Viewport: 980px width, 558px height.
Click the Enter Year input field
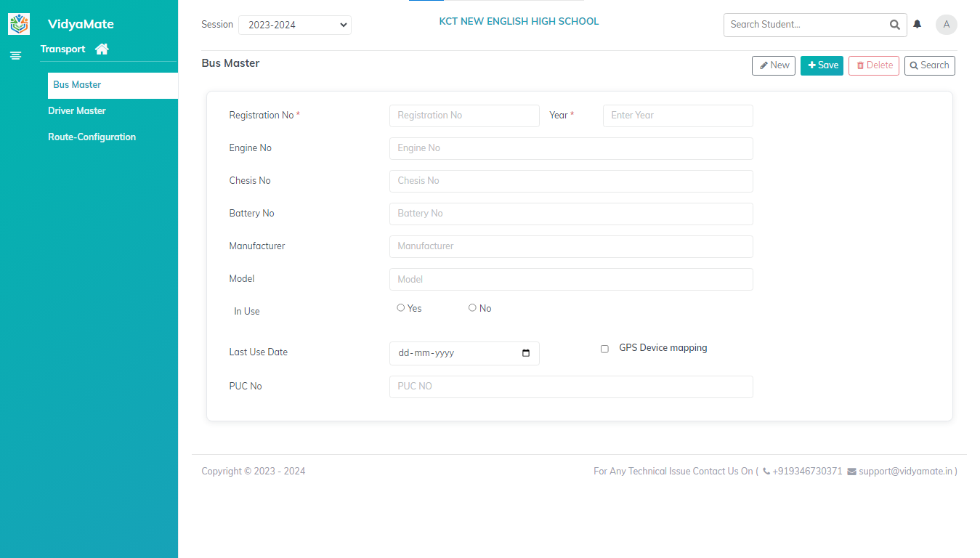[x=677, y=116]
